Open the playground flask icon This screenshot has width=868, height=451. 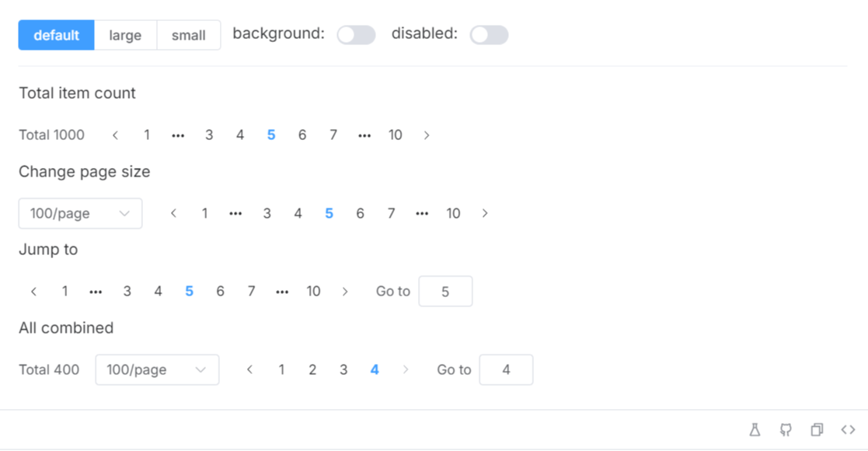point(755,430)
